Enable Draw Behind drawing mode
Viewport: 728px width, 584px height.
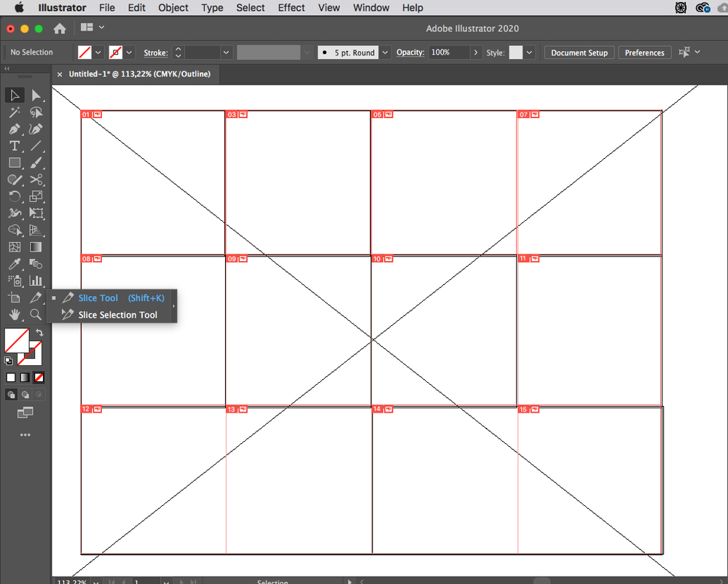pos(25,394)
